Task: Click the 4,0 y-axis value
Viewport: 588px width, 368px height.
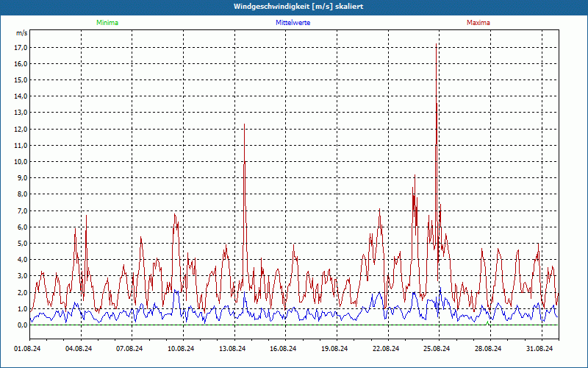Action: 23,260
